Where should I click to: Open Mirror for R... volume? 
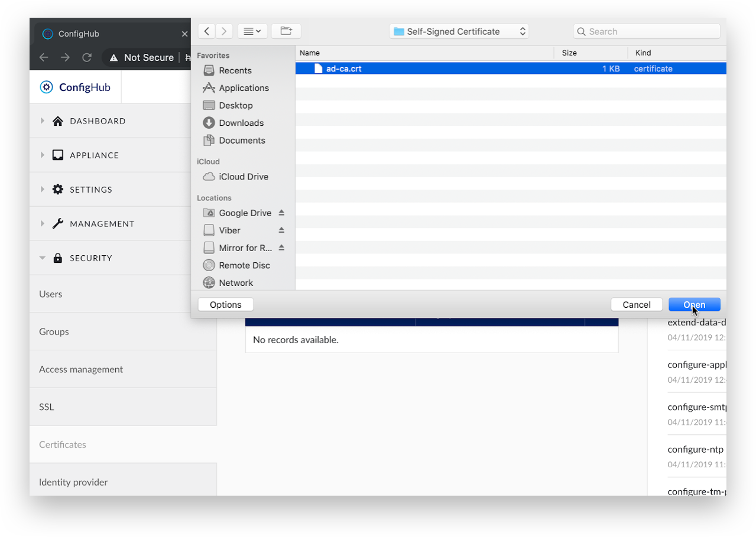238,248
